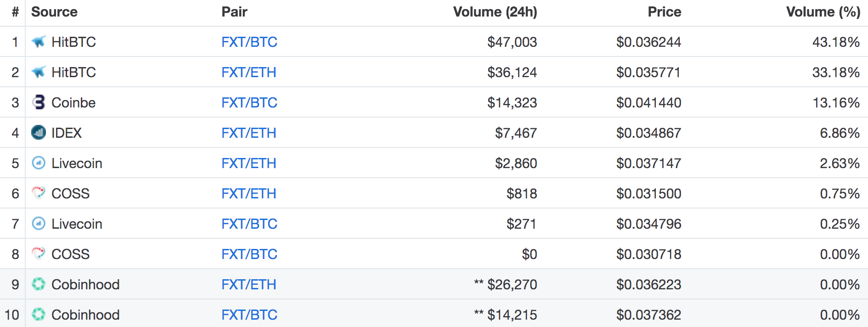868x327 pixels.
Task: Click the Coinbe exchange logo icon
Action: point(39,102)
